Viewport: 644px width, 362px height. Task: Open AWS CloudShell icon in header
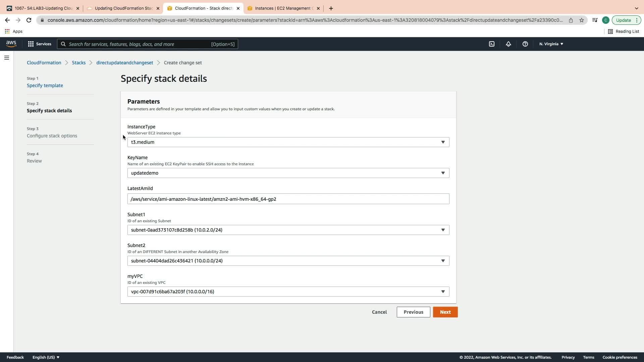[492, 44]
